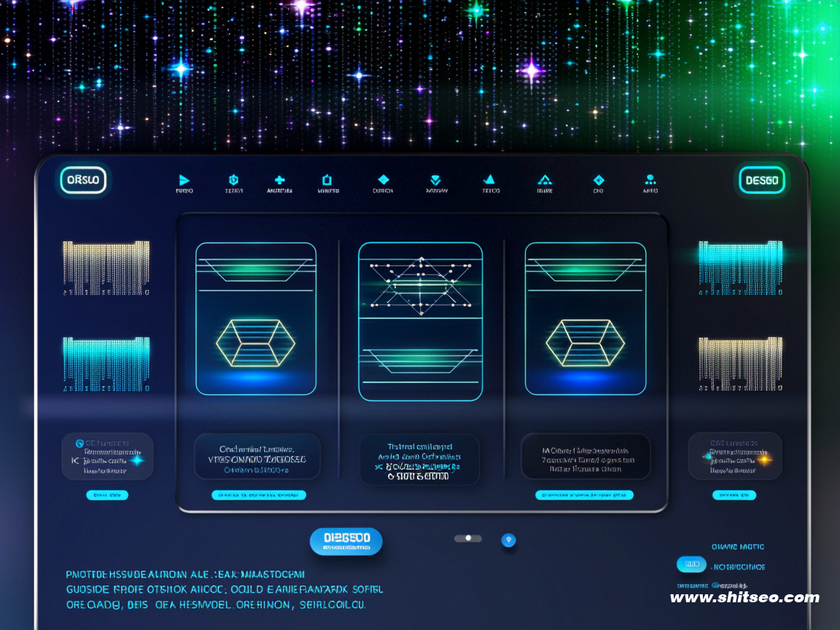Click the round blue pin icon
Screen dimensions: 840x630
[508, 540]
